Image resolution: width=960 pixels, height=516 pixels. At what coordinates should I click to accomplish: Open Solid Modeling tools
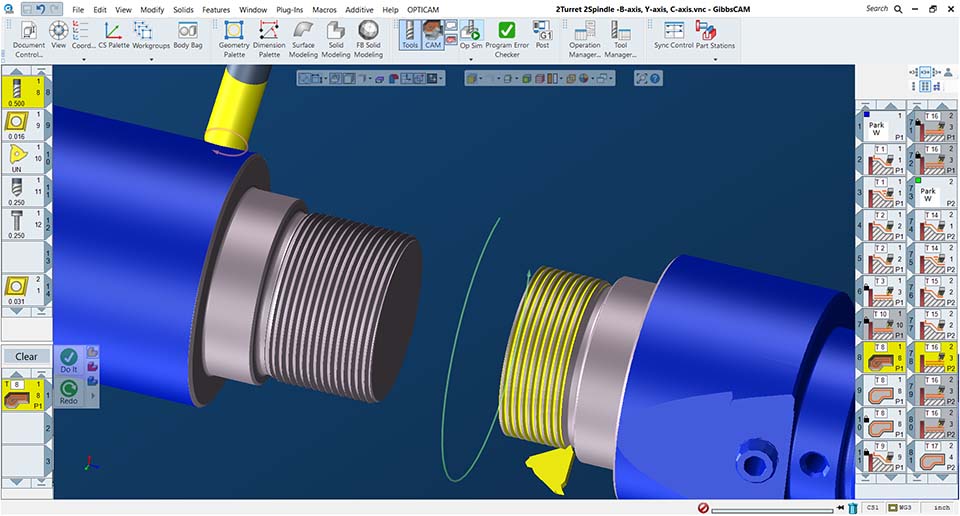click(336, 39)
